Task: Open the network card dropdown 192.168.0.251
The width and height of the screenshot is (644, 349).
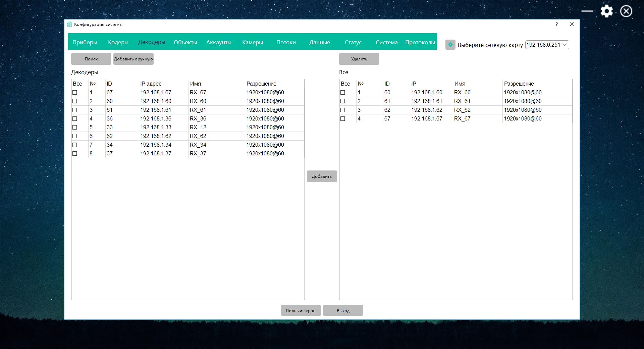Action: point(547,45)
